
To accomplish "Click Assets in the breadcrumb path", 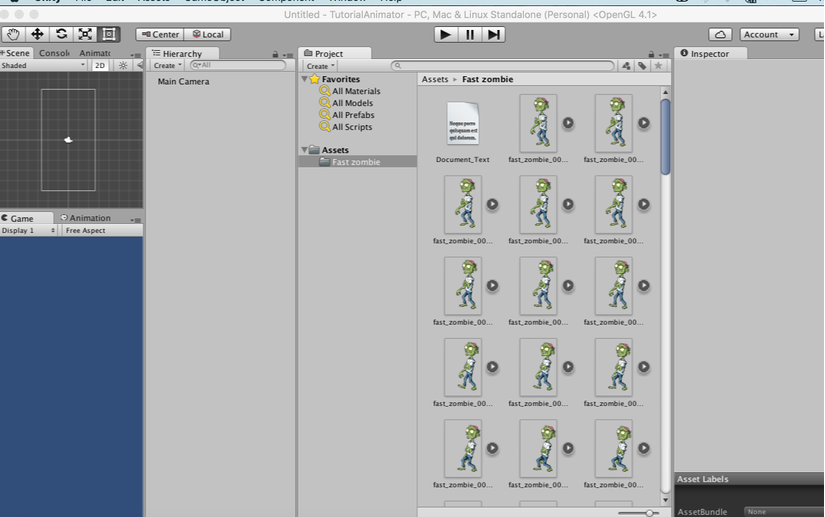I will 435,79.
